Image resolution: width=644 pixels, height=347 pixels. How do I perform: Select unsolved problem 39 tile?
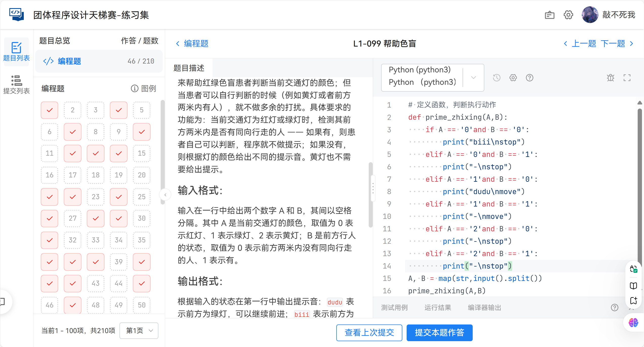click(119, 262)
